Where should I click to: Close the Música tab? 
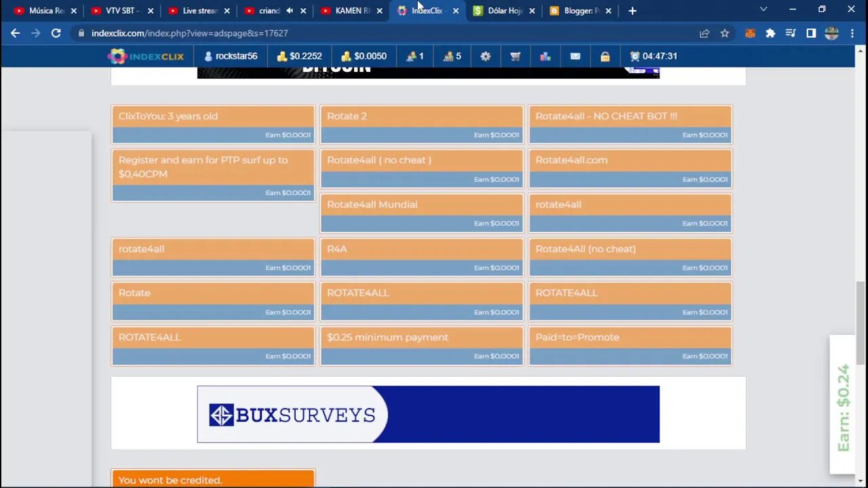pos(74,11)
